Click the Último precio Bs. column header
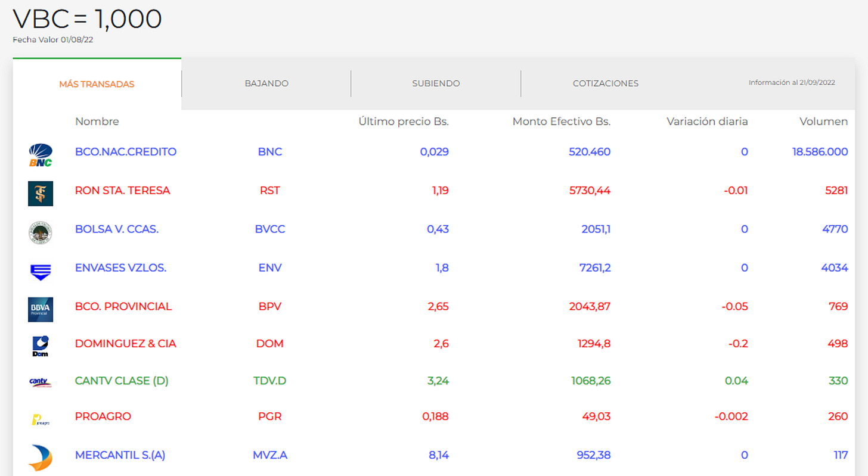The height and width of the screenshot is (476, 868). 404,122
